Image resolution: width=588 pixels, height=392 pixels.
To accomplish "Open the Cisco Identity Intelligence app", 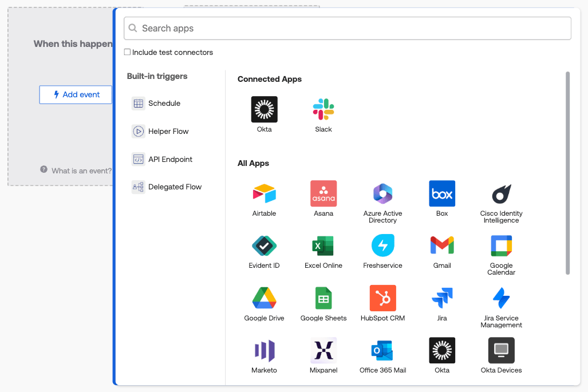I will [x=501, y=193].
